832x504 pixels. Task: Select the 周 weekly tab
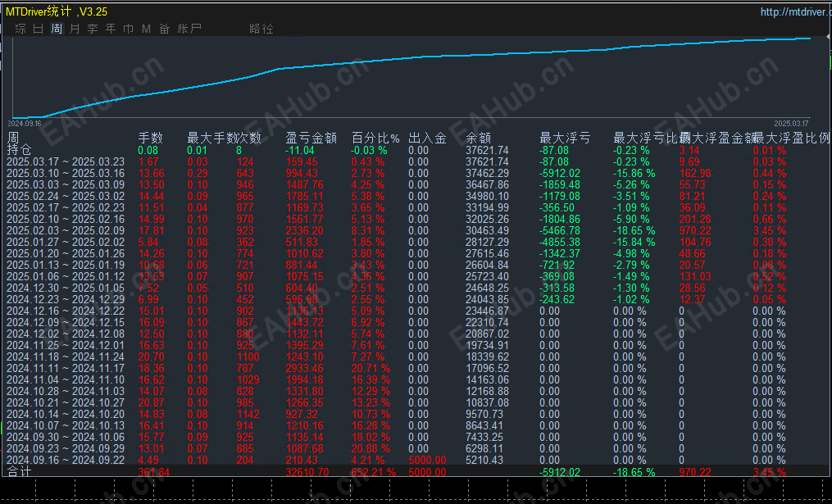click(x=57, y=29)
